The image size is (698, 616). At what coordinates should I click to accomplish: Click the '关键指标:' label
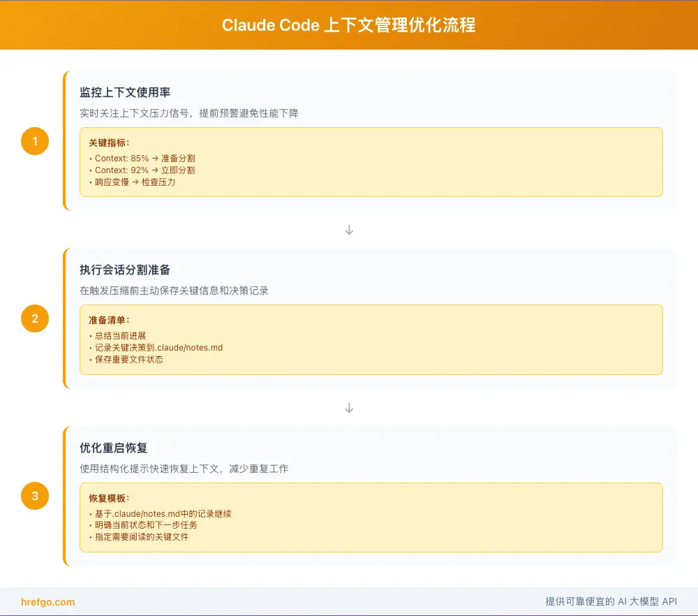109,142
